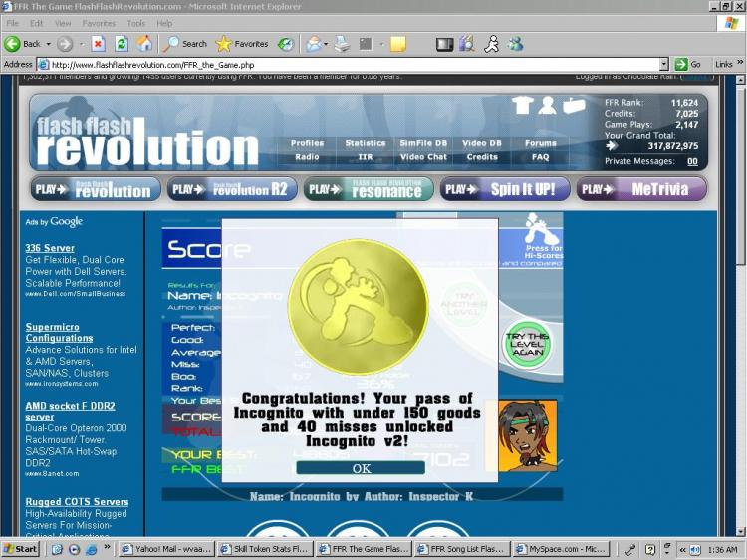Open Video Chat link

(423, 157)
